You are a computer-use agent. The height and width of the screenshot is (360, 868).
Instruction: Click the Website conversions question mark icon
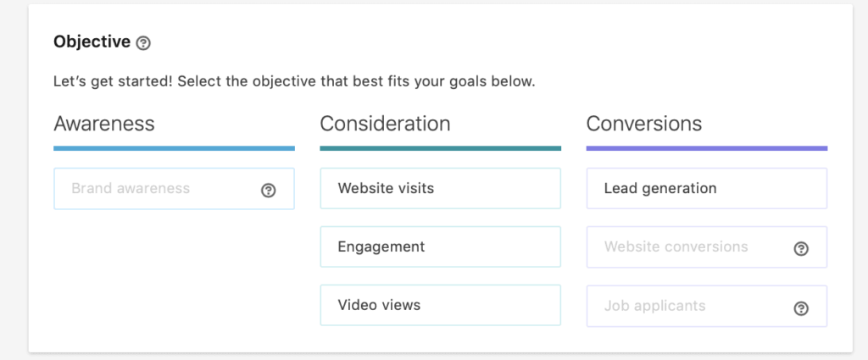coord(800,249)
